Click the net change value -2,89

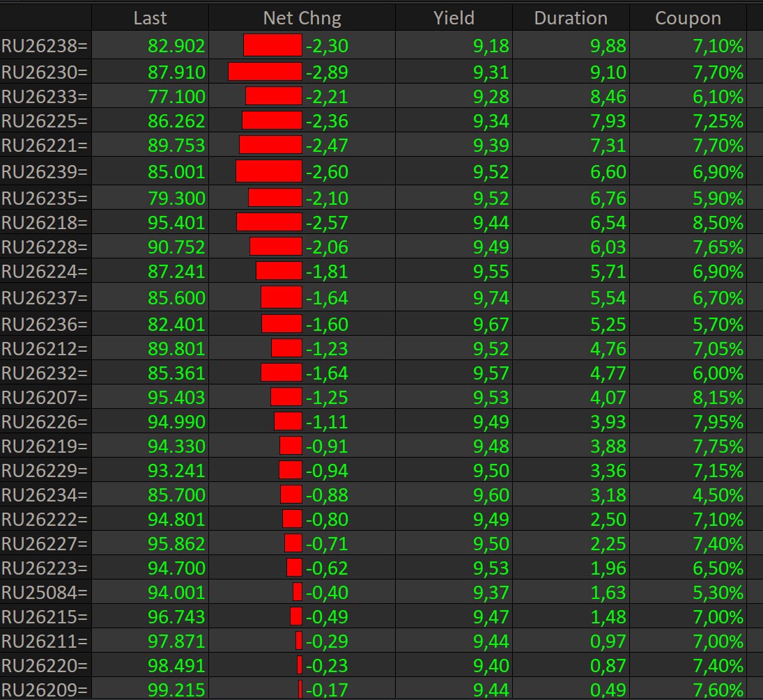point(327,72)
